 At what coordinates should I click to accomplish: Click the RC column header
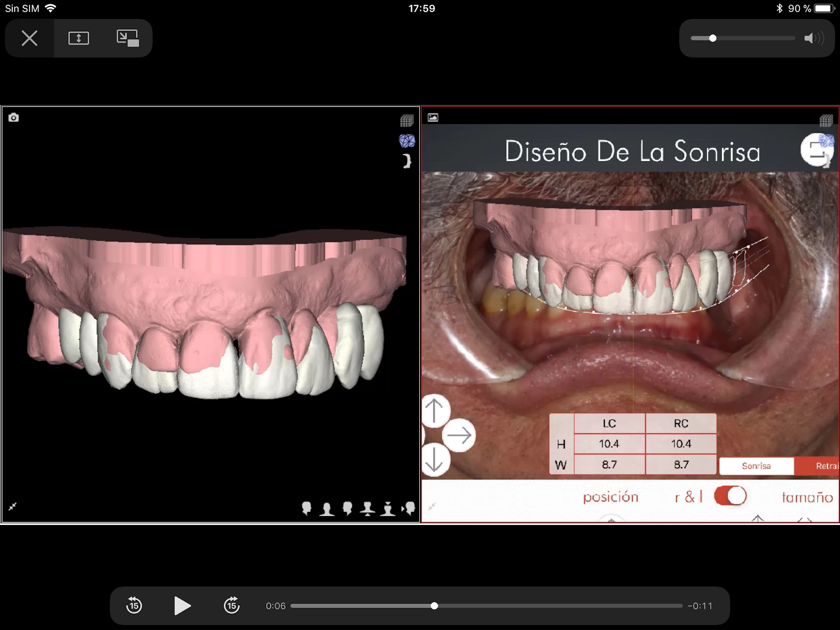pyautogui.click(x=681, y=423)
